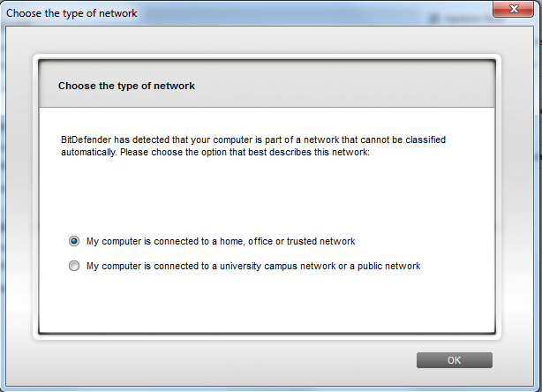542x392 pixels.
Task: Mark the computer as on a campus network
Action: point(74,267)
